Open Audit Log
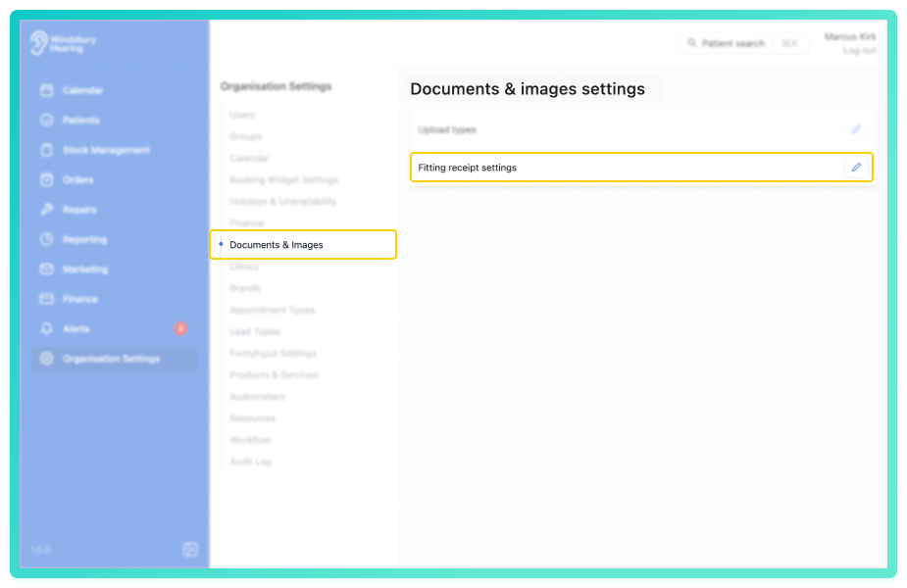Viewport: 907px width, 588px height. pos(250,462)
